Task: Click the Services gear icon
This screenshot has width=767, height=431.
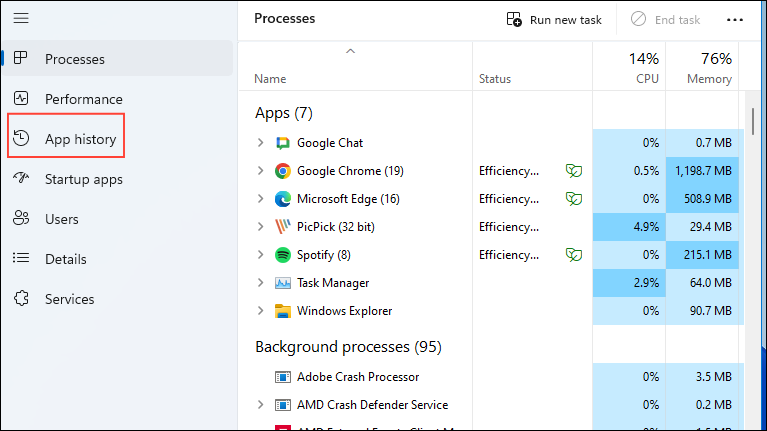Action: pos(21,299)
